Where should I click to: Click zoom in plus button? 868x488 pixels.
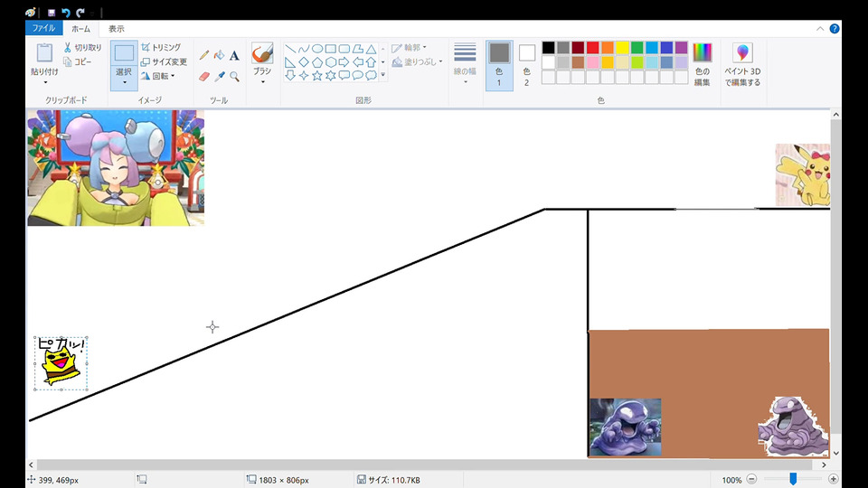click(833, 479)
